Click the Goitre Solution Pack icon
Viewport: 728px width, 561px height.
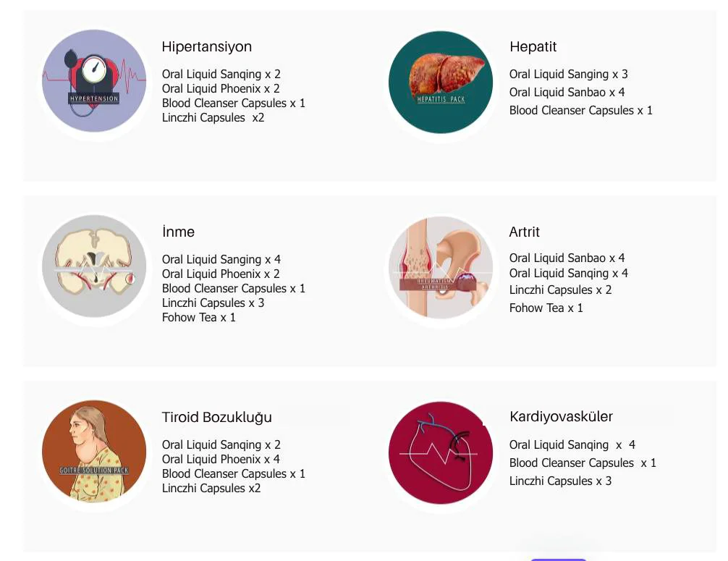[x=94, y=452]
